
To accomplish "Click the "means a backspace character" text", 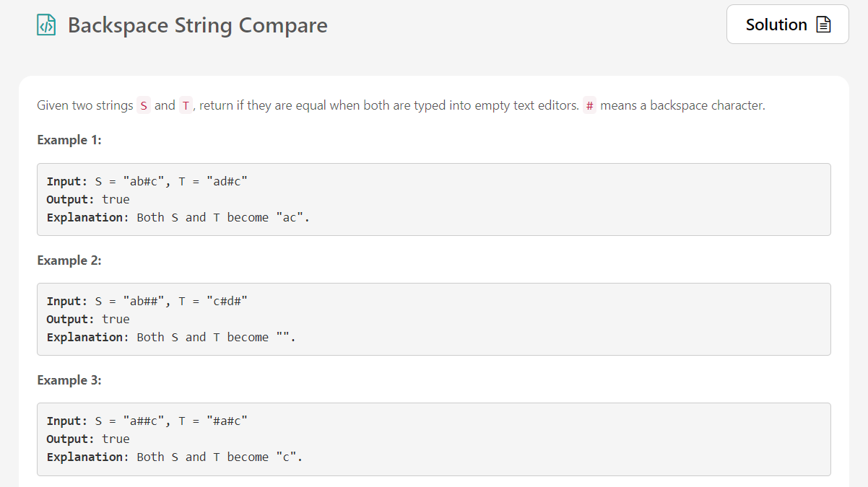I will [x=682, y=106].
